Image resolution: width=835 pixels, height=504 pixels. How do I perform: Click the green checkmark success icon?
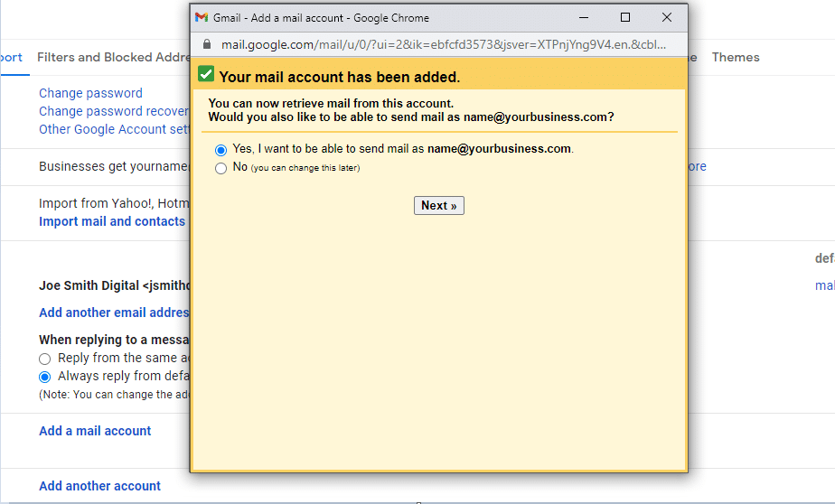click(206, 74)
